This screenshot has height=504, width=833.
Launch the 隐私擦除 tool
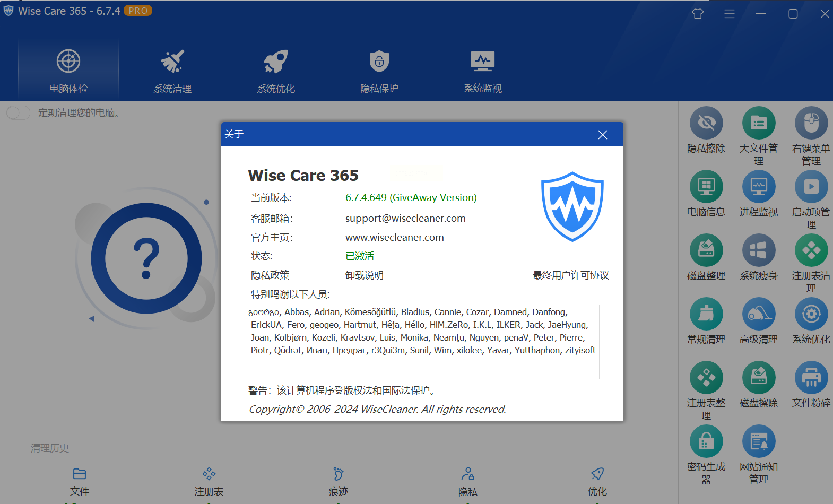[706, 131]
